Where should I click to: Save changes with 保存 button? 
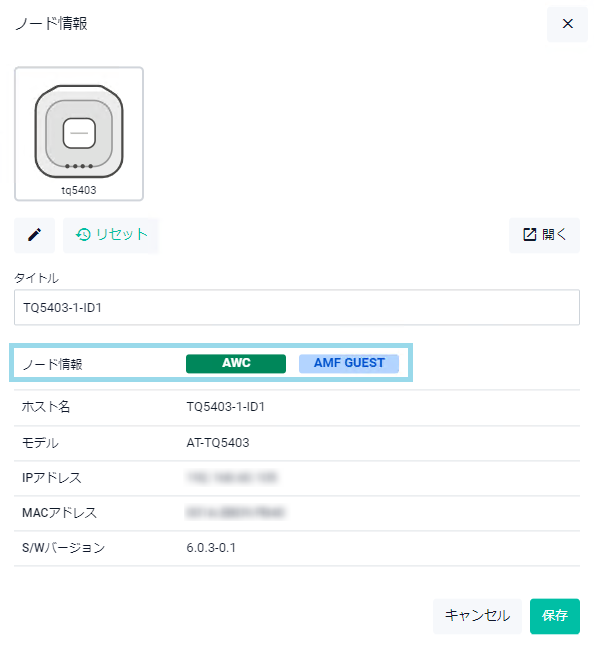[x=555, y=616]
